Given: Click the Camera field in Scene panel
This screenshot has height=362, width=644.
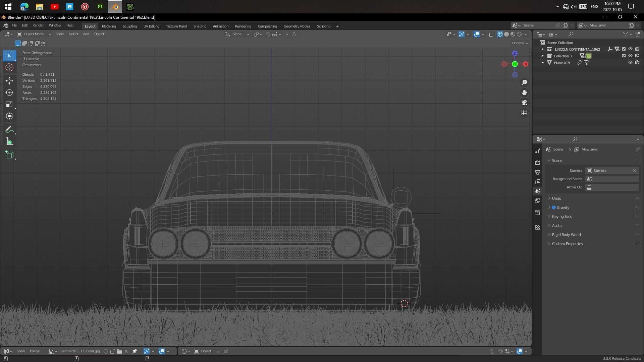Looking at the screenshot, I should click(x=612, y=171).
